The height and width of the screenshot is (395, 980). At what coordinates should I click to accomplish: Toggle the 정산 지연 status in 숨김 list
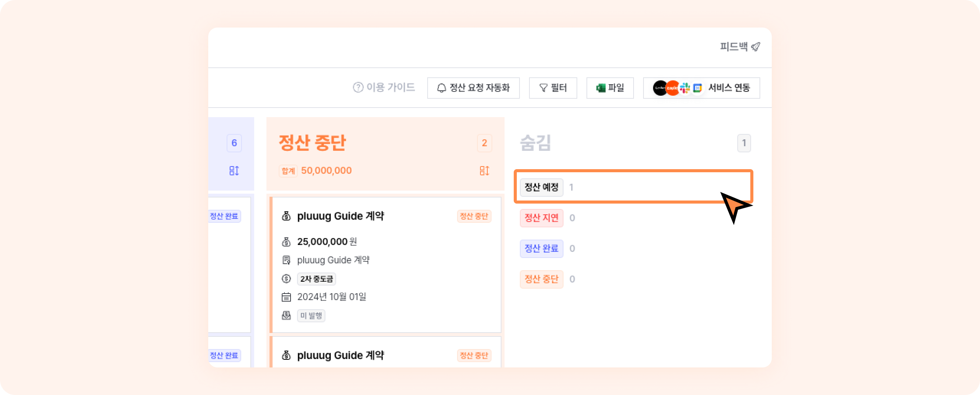coord(541,218)
